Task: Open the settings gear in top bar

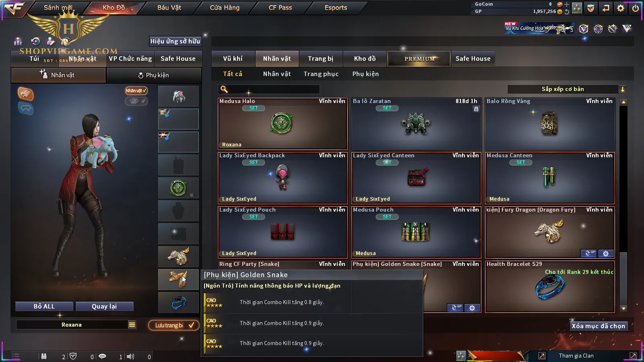Action: (x=621, y=8)
